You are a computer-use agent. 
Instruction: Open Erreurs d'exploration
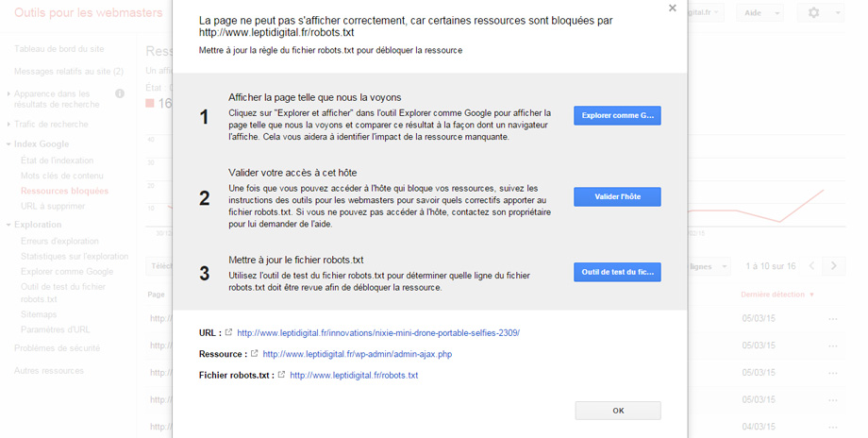59,241
